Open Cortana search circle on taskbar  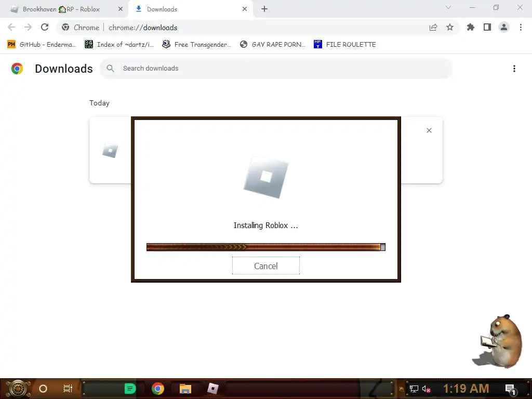[x=43, y=389]
